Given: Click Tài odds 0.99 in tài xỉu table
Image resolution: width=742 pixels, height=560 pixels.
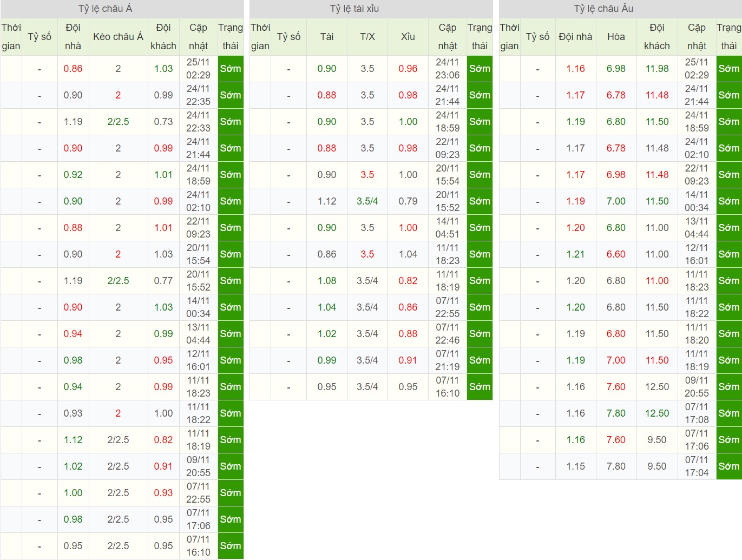Looking at the screenshot, I should click(x=327, y=360).
